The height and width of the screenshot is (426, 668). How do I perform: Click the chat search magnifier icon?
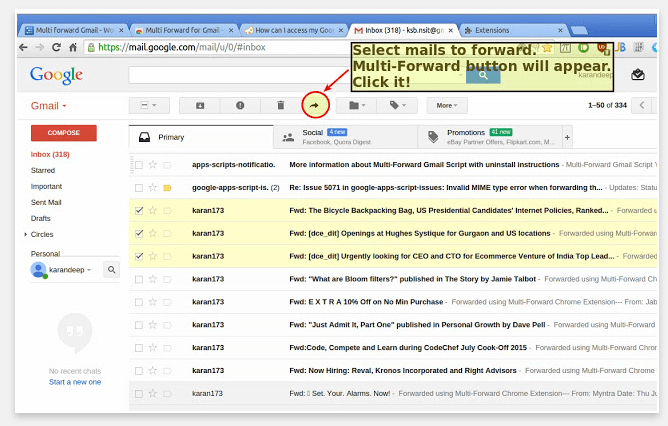pyautogui.click(x=112, y=270)
